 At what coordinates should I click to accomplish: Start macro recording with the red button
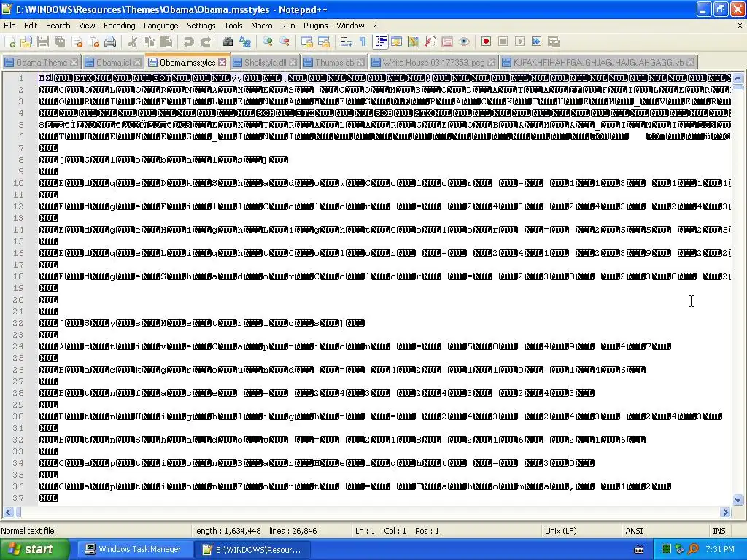pos(486,42)
